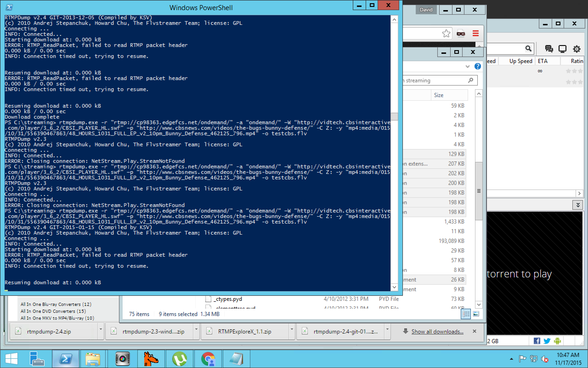Click the uTorrent remote monitor icon
Viewport: 588px width, 368px height.
(563, 49)
